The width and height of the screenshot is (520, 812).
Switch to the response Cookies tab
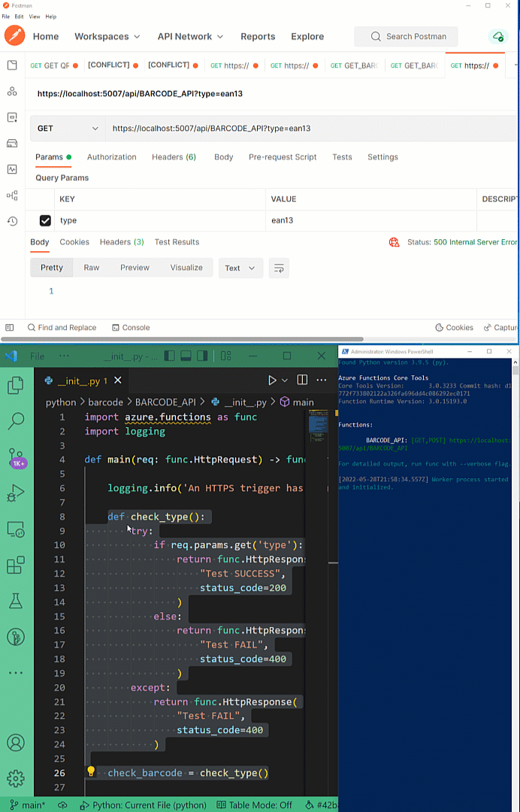(74, 242)
